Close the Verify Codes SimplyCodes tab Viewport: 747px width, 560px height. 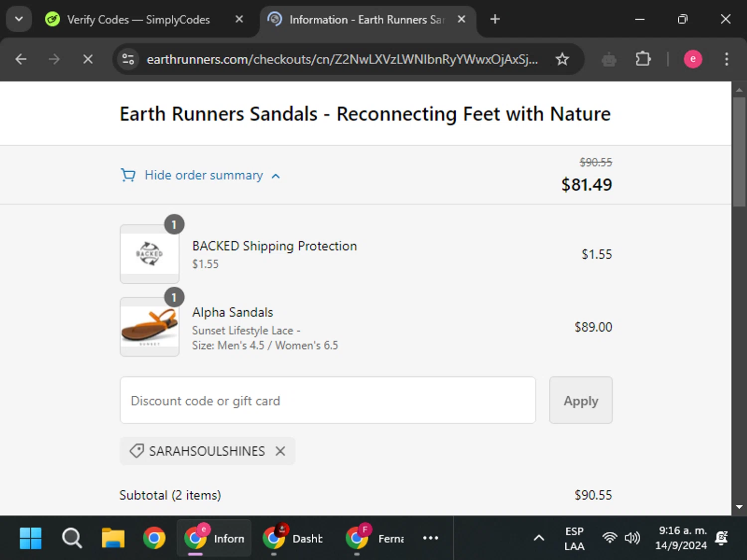(239, 19)
